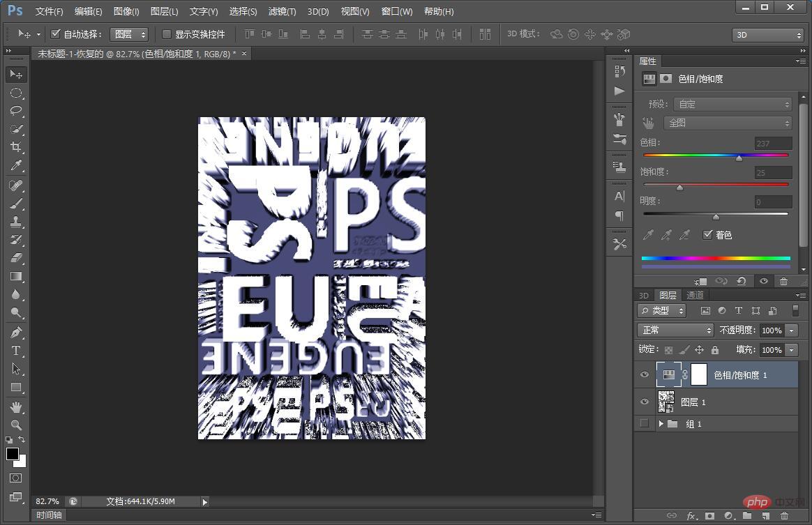This screenshot has height=525, width=812.
Task: Select the Dodge tool
Action: click(16, 312)
